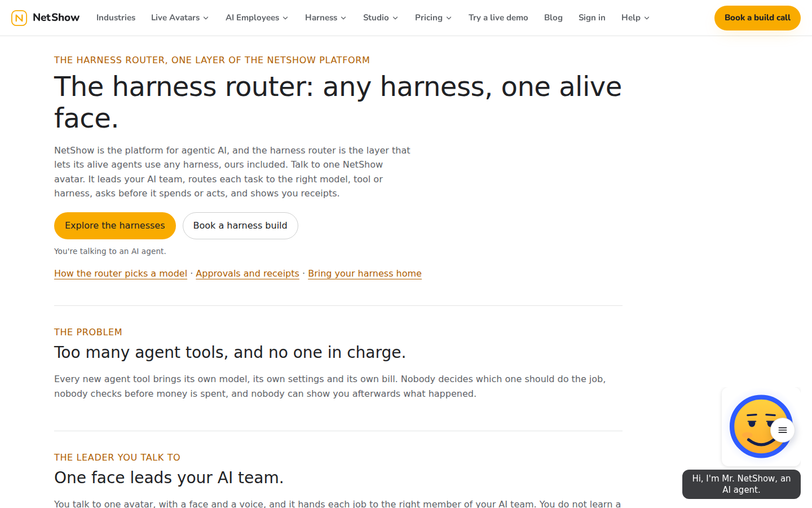812x508 pixels.
Task: Expand the Harness dropdown menu
Action: pos(325,17)
